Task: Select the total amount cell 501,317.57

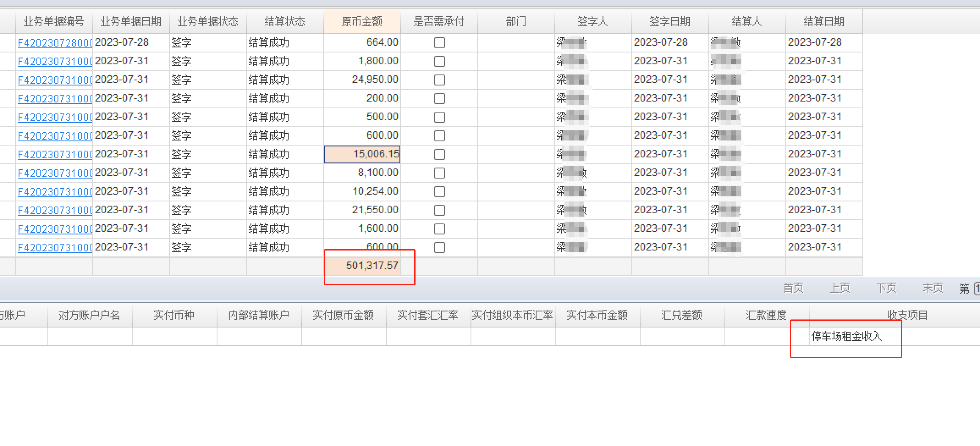Action: pyautogui.click(x=362, y=266)
